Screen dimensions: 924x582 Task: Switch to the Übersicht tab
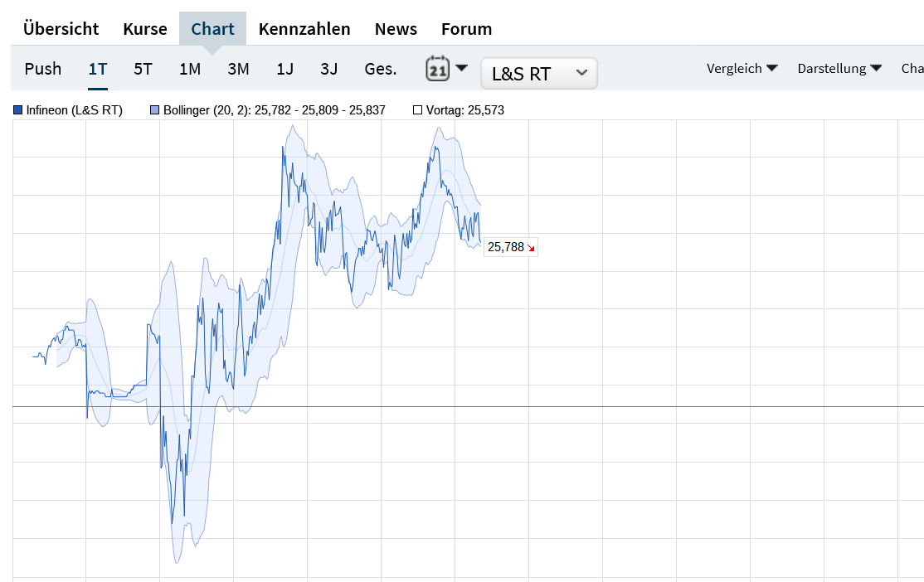tap(61, 29)
